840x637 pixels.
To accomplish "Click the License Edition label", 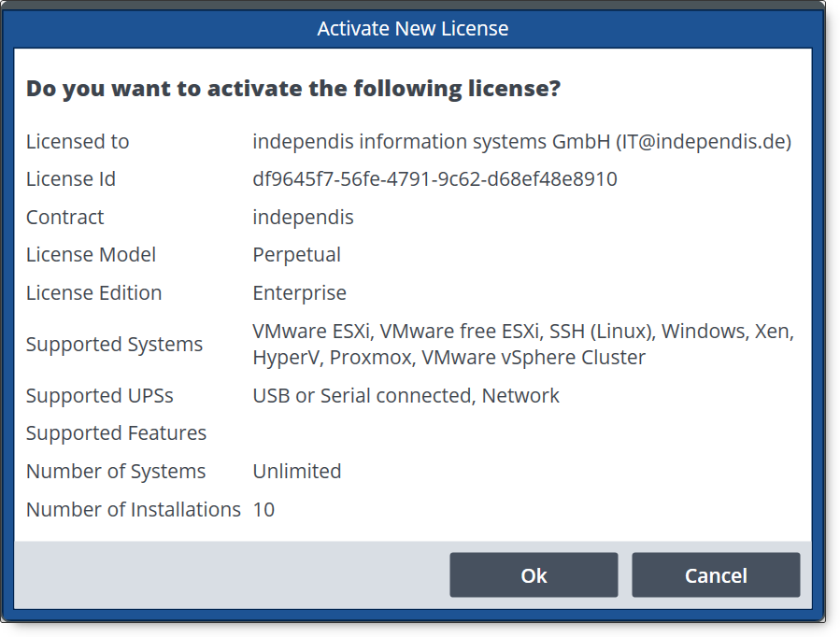I will 93,292.
